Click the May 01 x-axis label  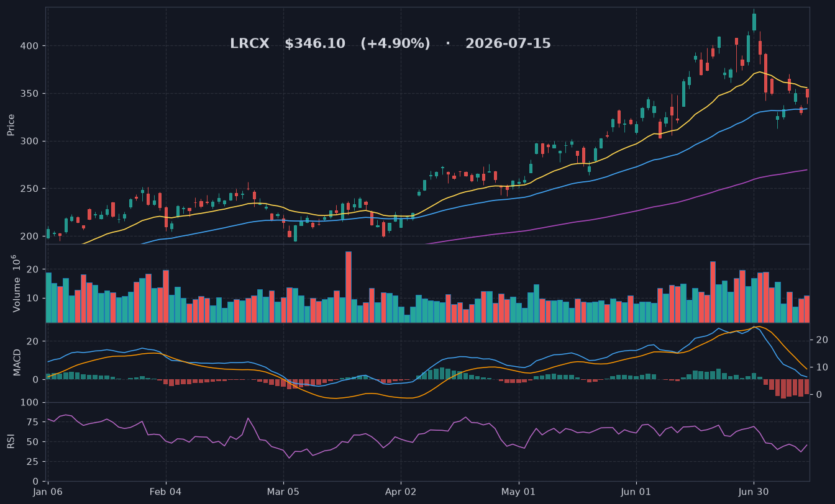[x=518, y=492]
